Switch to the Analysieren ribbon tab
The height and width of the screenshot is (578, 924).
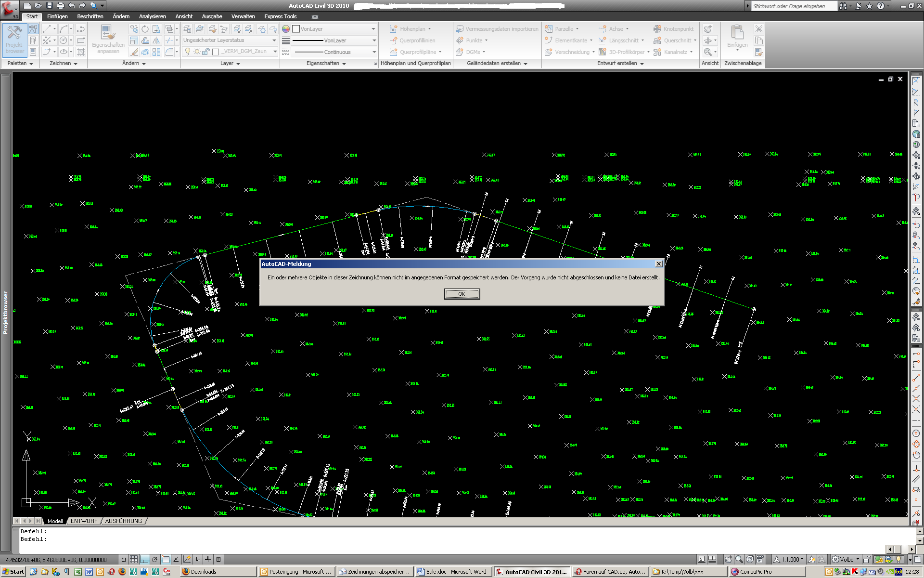152,16
